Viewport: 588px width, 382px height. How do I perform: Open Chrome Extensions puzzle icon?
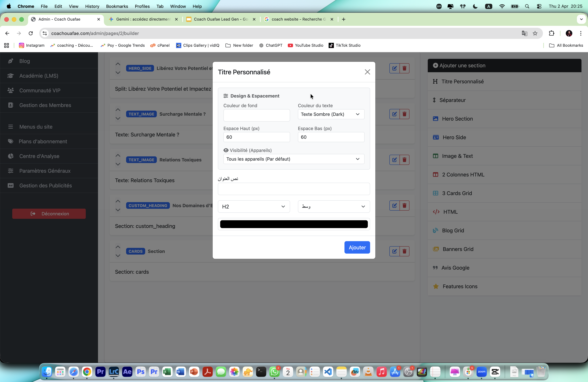[x=551, y=33]
